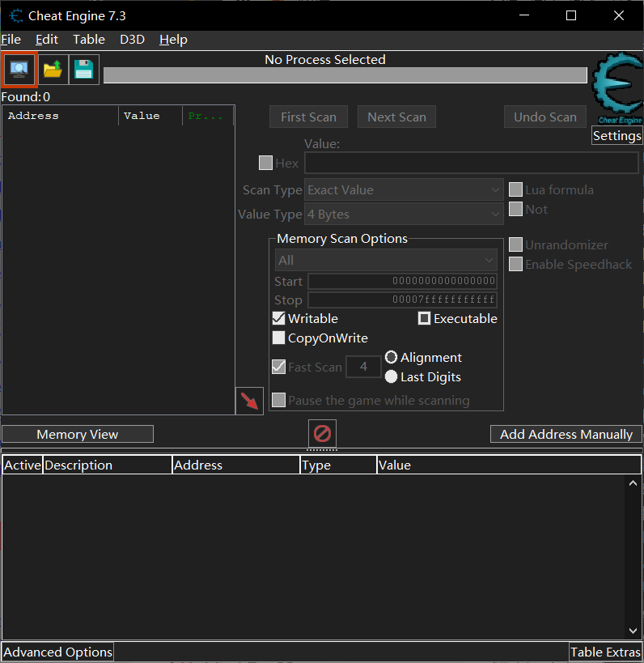Open the Help menu

(173, 40)
